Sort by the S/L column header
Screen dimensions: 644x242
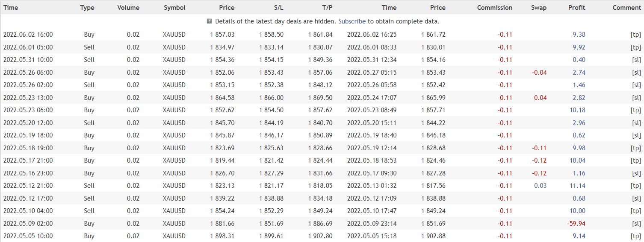coord(279,8)
